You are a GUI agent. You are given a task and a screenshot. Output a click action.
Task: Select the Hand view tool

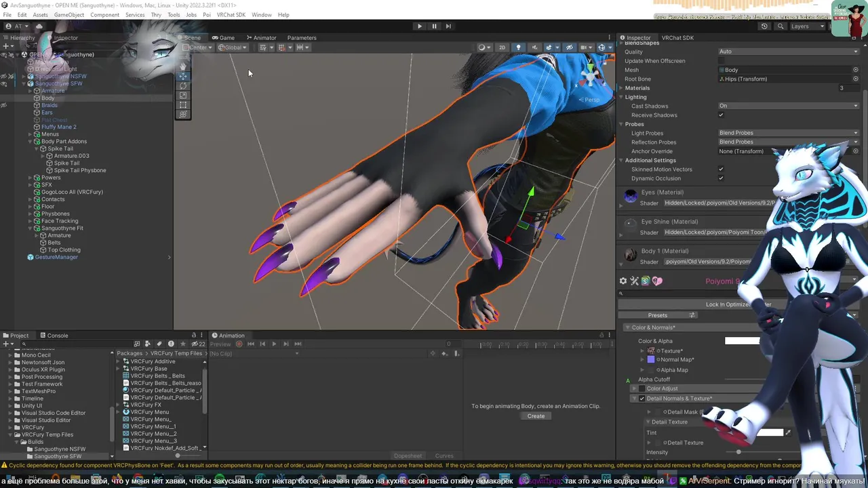click(182, 66)
